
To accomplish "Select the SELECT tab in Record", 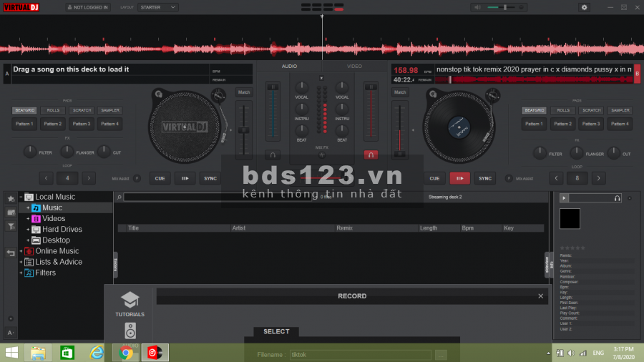I will pyautogui.click(x=276, y=332).
